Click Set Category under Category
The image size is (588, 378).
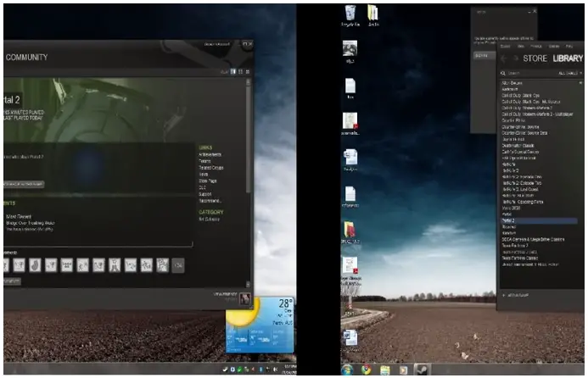209,220
